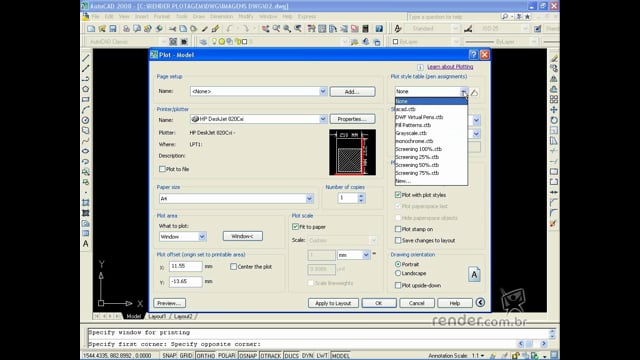Toggle ORTHO mode in status bar
Image resolution: width=640 pixels, height=360 pixels.
coord(205,356)
